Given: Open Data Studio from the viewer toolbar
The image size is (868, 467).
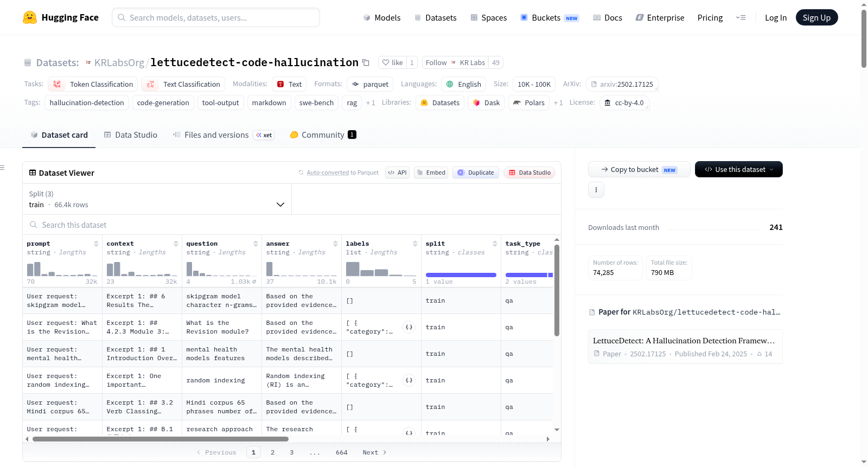Looking at the screenshot, I should click(x=529, y=172).
